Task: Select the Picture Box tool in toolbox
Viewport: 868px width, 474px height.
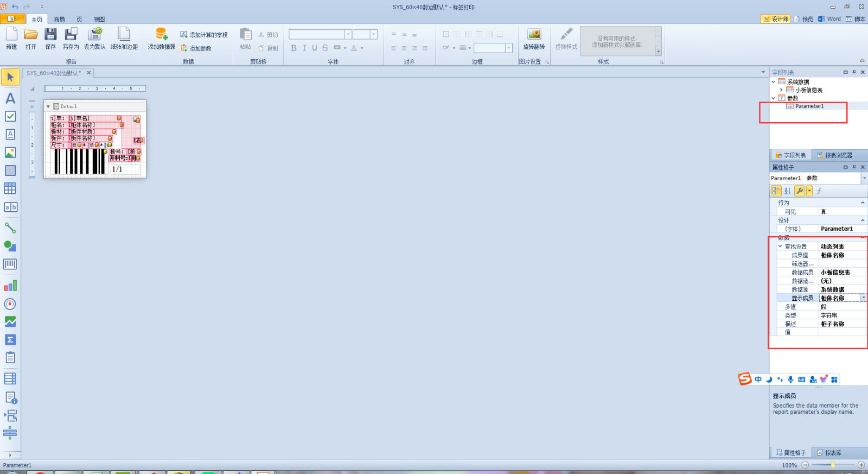Action: coord(10,153)
